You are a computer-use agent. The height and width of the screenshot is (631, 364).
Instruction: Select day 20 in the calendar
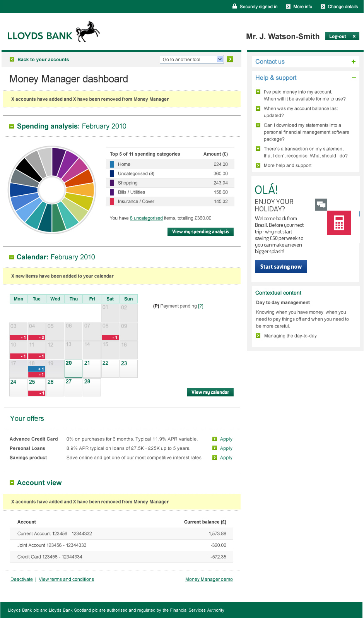[73, 369]
